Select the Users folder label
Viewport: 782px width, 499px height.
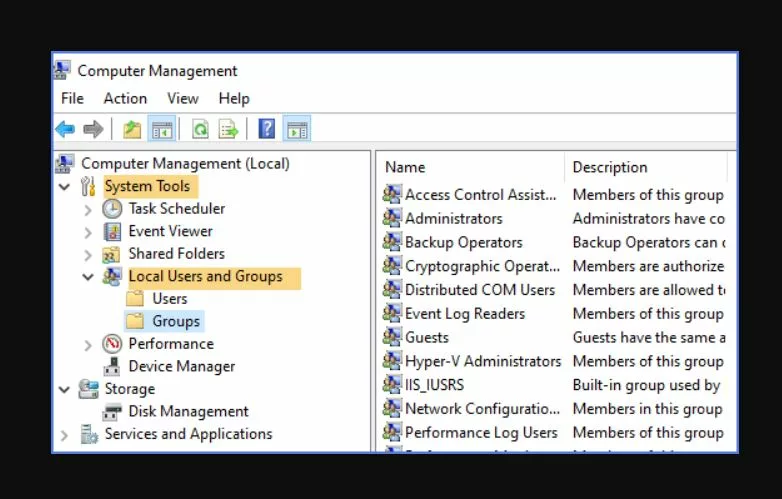pos(170,299)
